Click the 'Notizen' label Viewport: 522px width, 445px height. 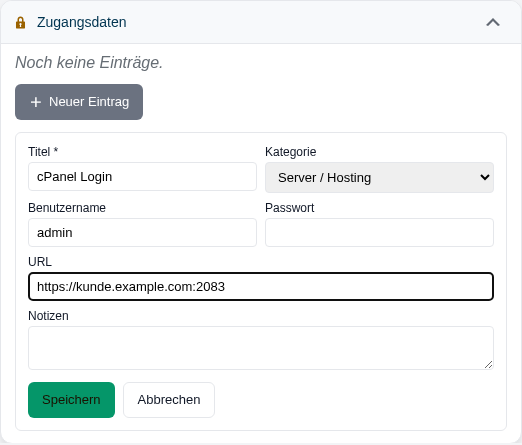pyautogui.click(x=48, y=316)
